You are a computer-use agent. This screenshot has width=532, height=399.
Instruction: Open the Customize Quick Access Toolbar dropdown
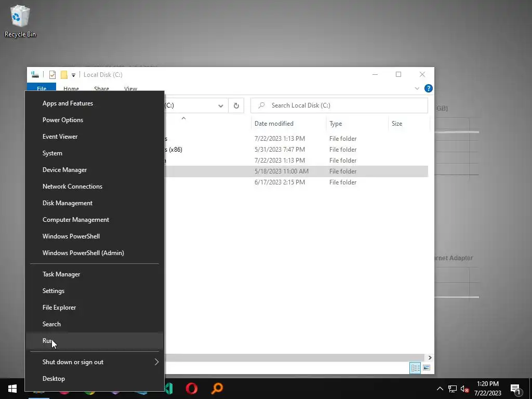coord(73,75)
